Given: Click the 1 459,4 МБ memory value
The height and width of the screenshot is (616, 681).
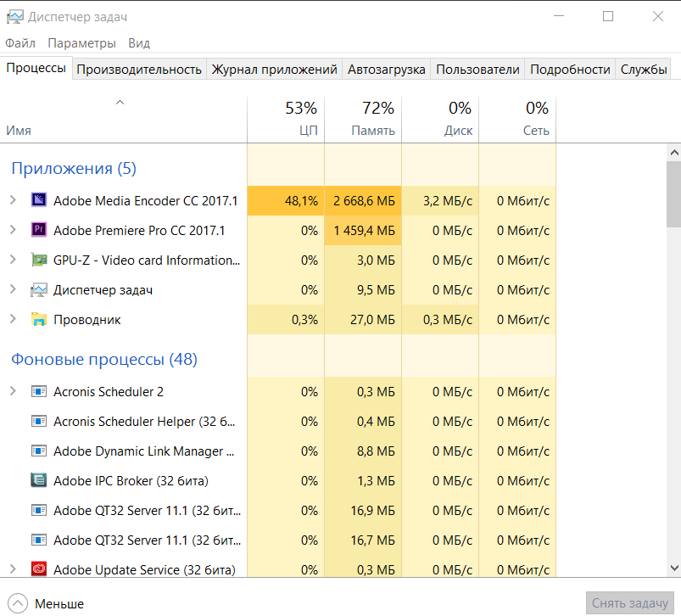Looking at the screenshot, I should 364,230.
